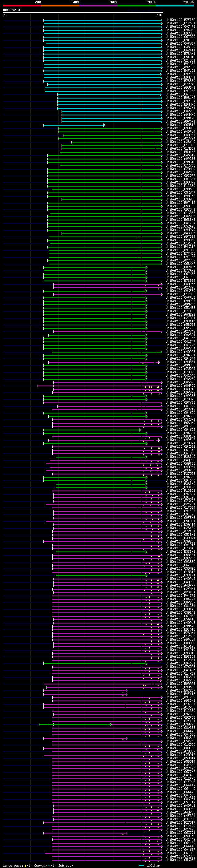Select hit label UniRef100_P15195
The width and height of the screenshot is (197, 868).
pyautogui.click(x=180, y=647)
